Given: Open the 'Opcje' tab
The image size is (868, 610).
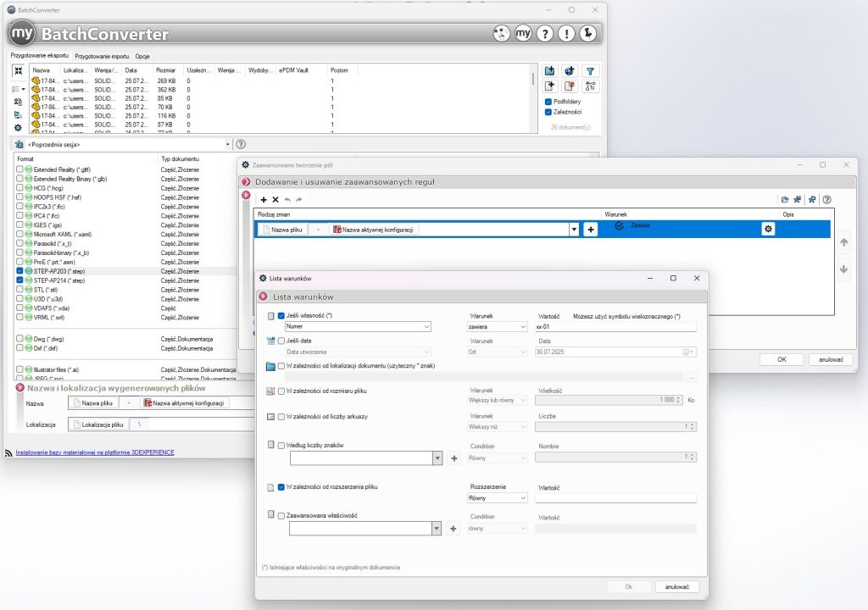Looking at the screenshot, I should tap(142, 57).
